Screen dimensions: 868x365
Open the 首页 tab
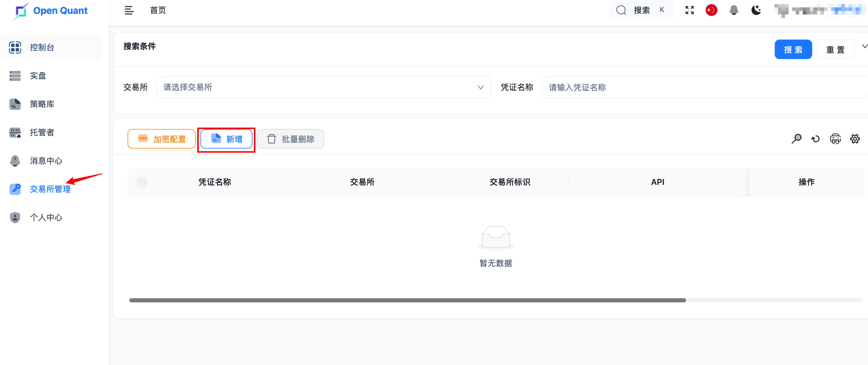158,10
